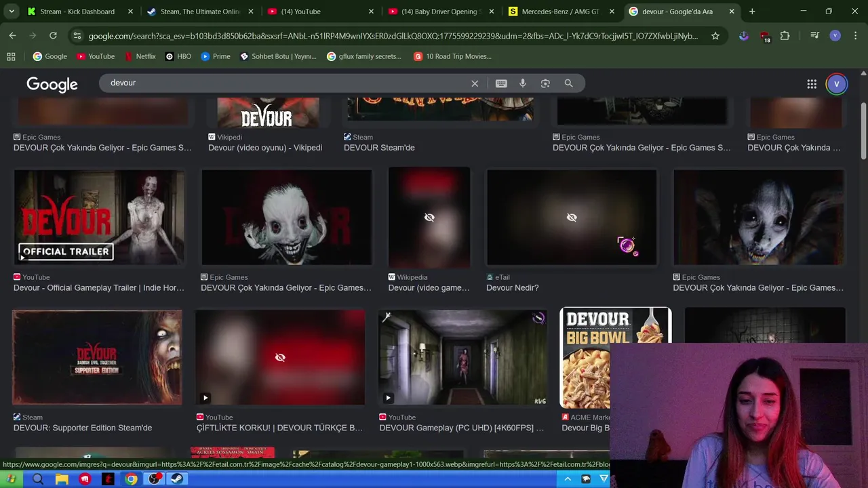The image size is (868, 488).
Task: Start voice search with microphone icon
Action: (x=523, y=83)
